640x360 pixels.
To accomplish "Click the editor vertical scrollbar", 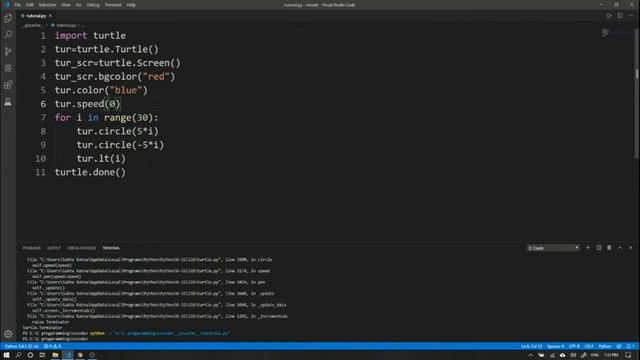I will click(x=637, y=94).
